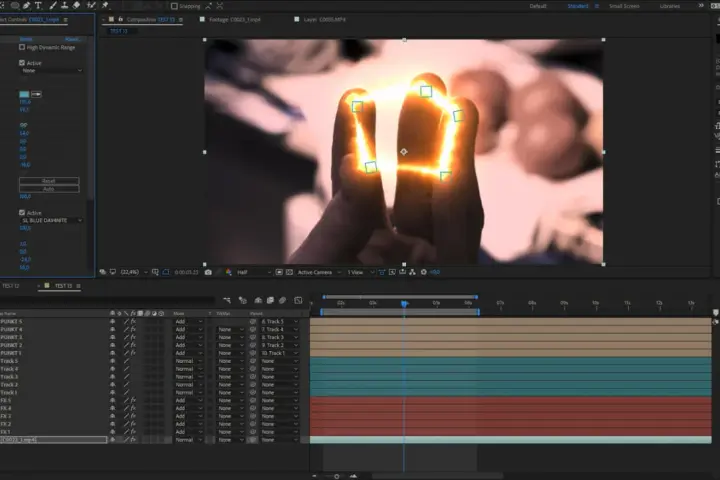Enable motion blur icon in timeline
This screenshot has height=480, width=720.
tap(282, 300)
